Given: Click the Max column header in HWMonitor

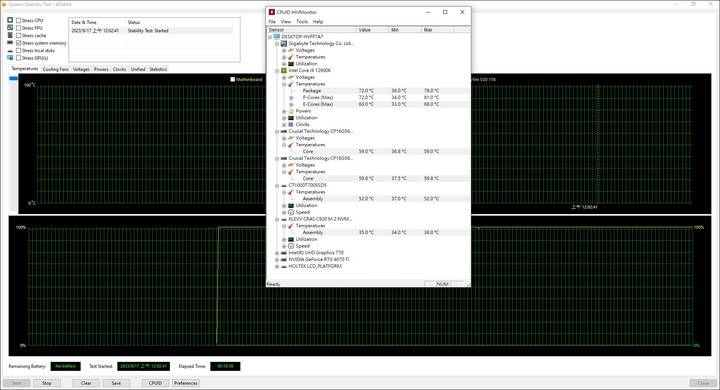Looking at the screenshot, I should coord(438,29).
